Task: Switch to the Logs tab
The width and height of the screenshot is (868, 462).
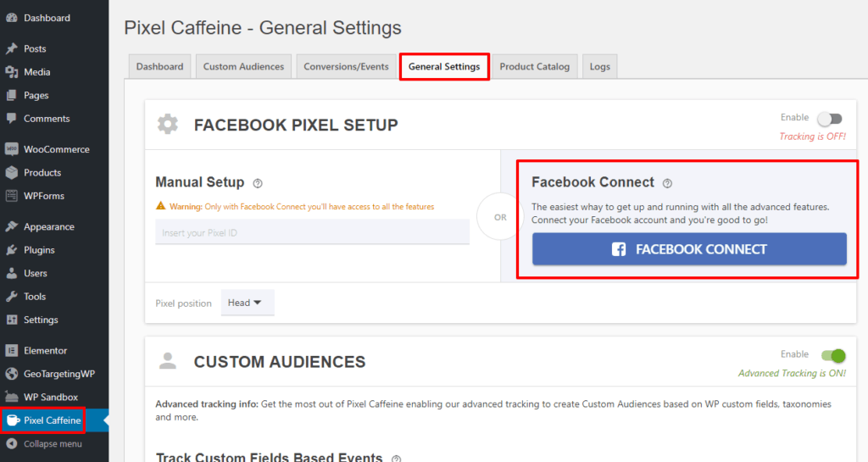Action: [599, 66]
